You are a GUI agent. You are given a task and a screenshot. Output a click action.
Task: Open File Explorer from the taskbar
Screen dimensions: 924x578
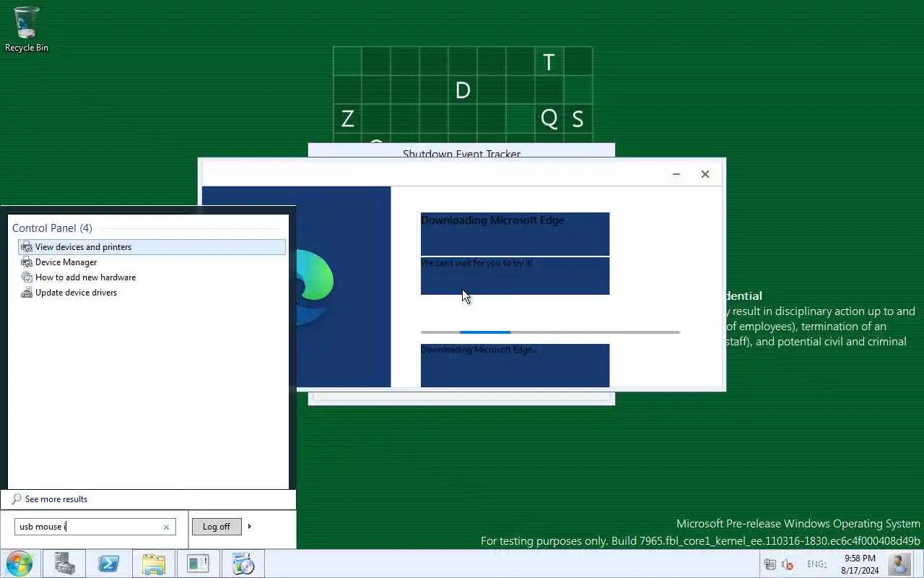(154, 564)
